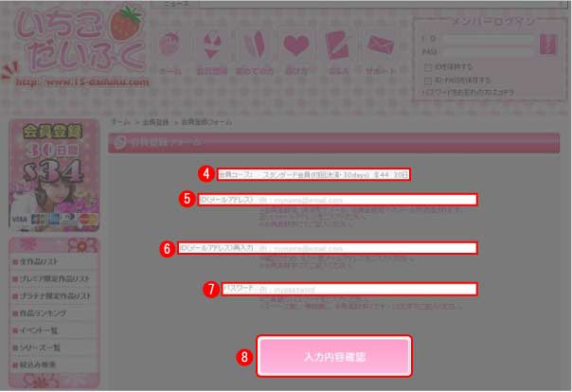This screenshot has width=572, height=392.
Task: Click the strawberry Home icon
Action: [x=170, y=45]
